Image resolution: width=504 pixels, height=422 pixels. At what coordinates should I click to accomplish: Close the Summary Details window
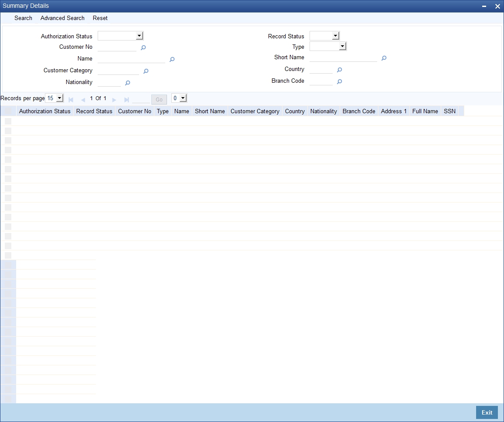[497, 6]
